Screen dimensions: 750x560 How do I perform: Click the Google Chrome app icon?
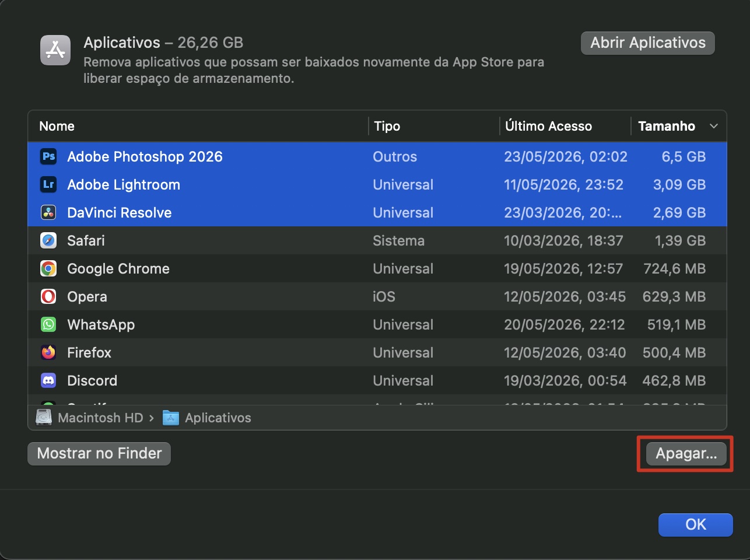coord(48,268)
